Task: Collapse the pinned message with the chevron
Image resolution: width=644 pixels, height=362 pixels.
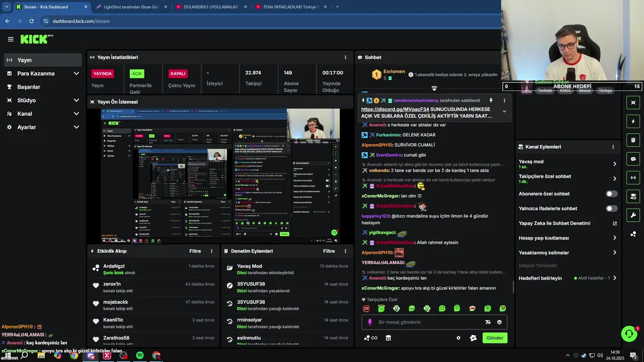Action: pos(504,111)
